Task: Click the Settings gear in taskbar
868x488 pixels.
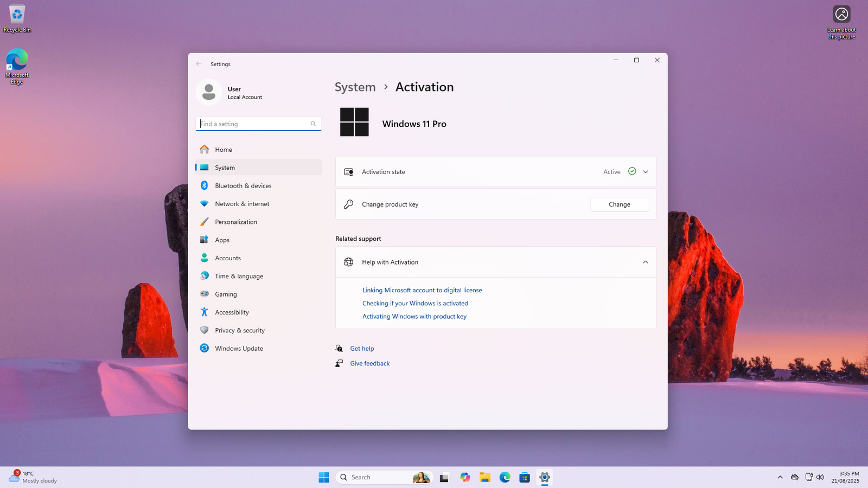Action: (544, 477)
